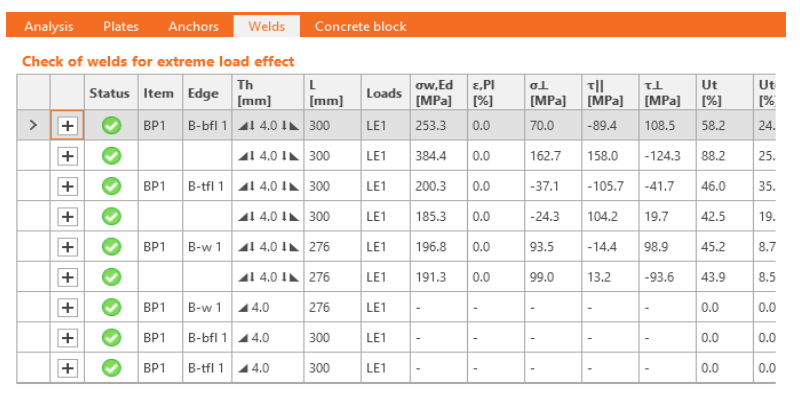Switch to the Analysis tab
Image resolution: width=800 pixels, height=400 pixels.
48,27
